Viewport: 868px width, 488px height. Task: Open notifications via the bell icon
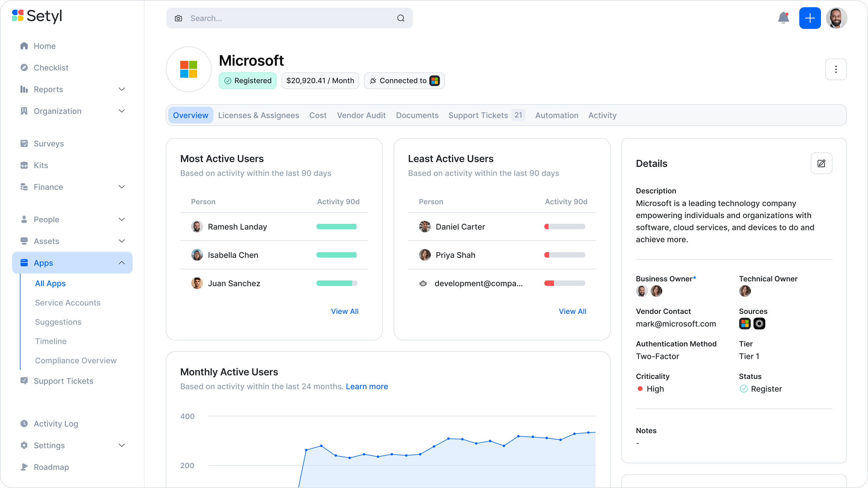[x=783, y=18]
